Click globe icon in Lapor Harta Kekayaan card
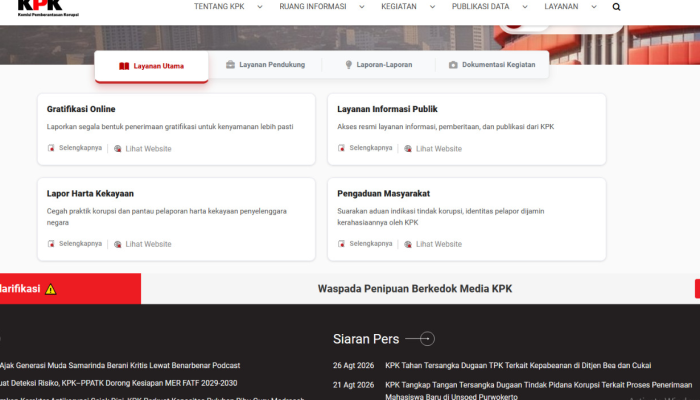The width and height of the screenshot is (700, 400). (x=117, y=244)
